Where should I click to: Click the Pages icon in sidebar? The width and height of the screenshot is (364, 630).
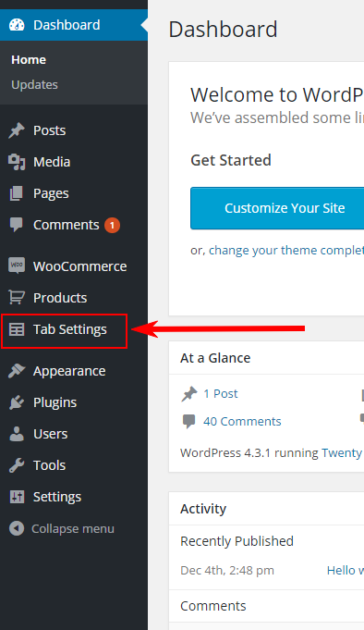(17, 193)
